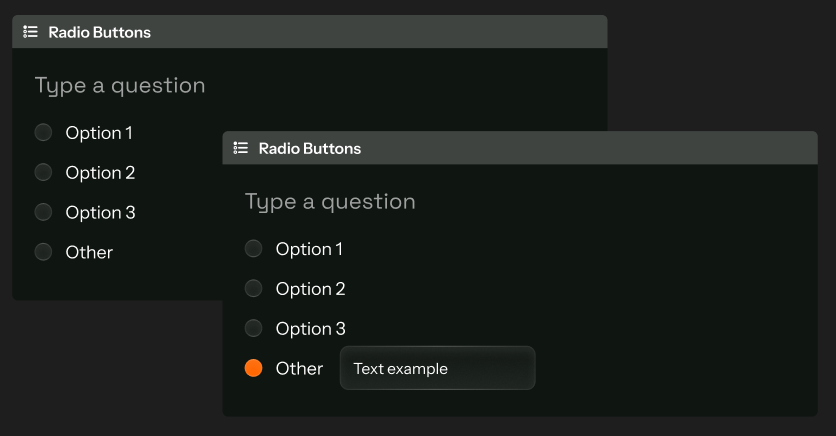Click the 'Radio Buttons' title of the back panel
The height and width of the screenshot is (436, 836).
click(x=100, y=32)
